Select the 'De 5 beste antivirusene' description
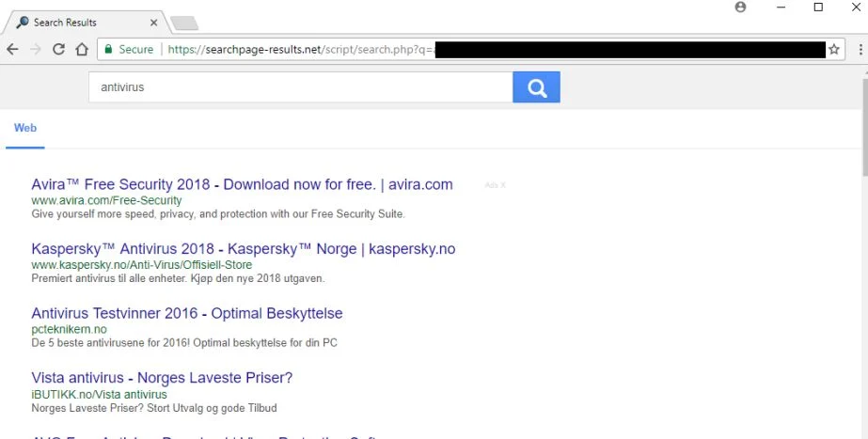Image resolution: width=868 pixels, height=439 pixels. (184, 343)
